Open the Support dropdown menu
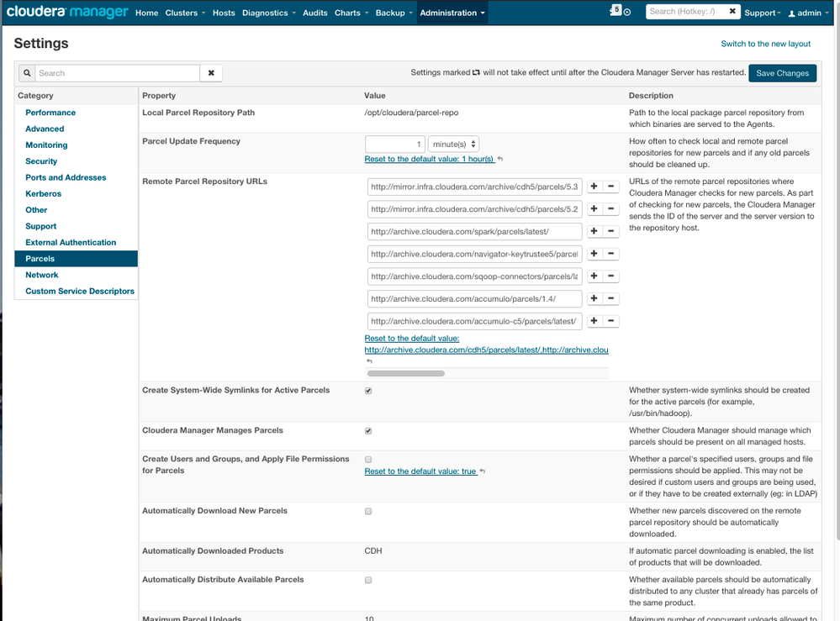This screenshot has height=621, width=840. pyautogui.click(x=763, y=13)
